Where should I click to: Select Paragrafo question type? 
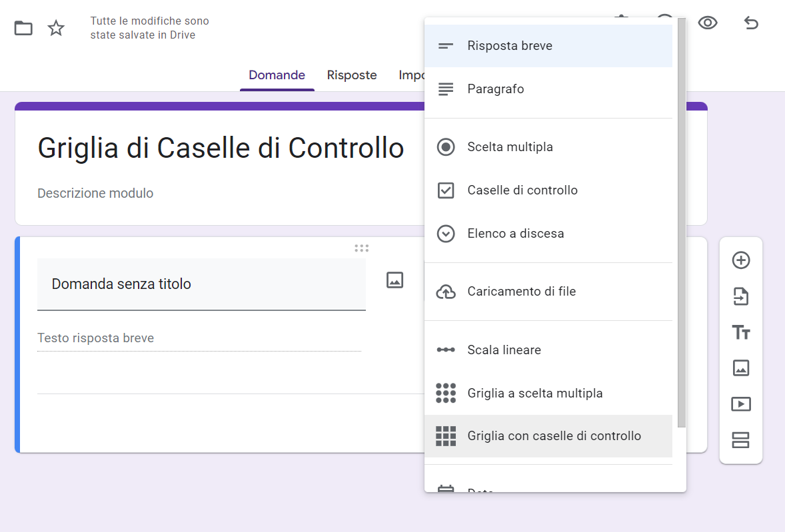pyautogui.click(x=495, y=89)
